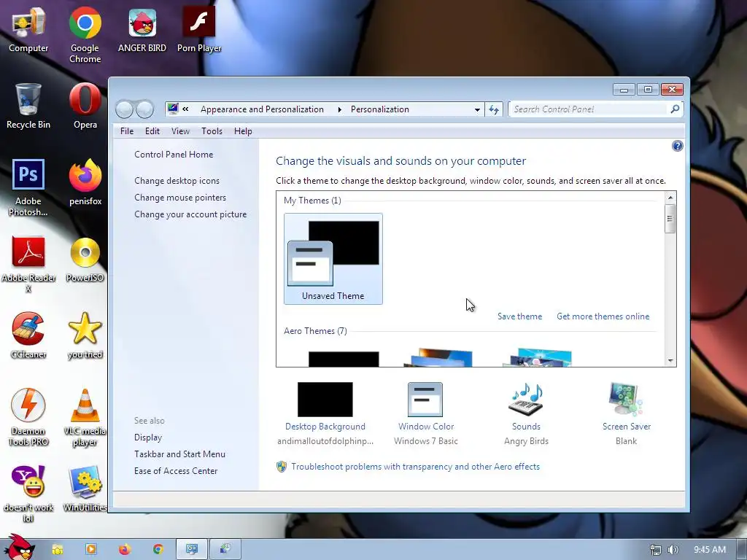Viewport: 747px width, 560px height.
Task: Click the Personalization window taskbar button
Action: (192, 550)
